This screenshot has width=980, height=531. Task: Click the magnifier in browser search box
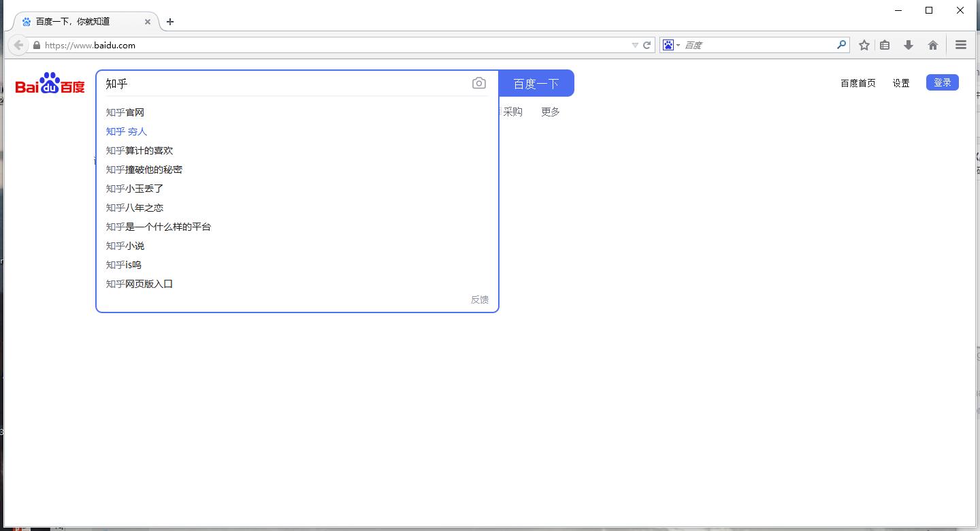(842, 45)
